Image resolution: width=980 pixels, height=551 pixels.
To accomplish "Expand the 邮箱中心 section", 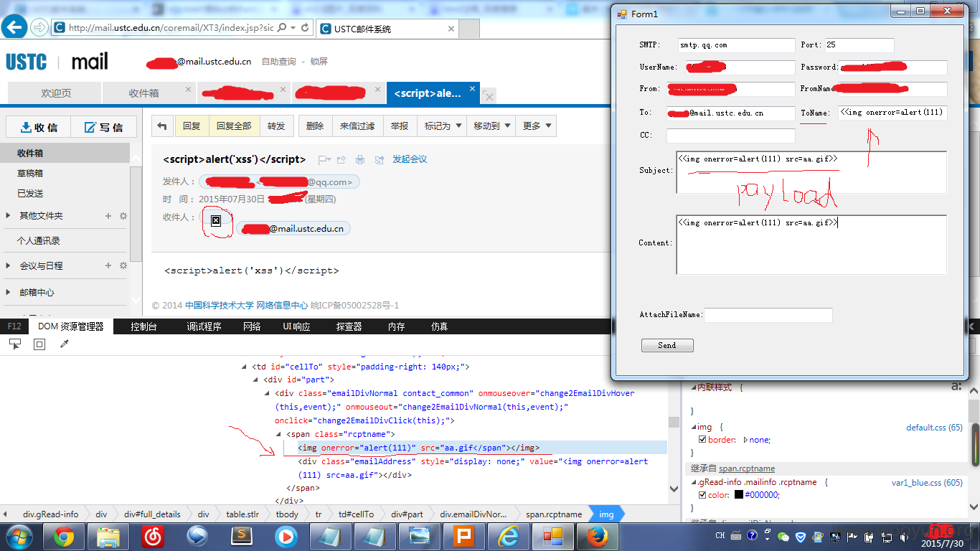I will coord(9,293).
